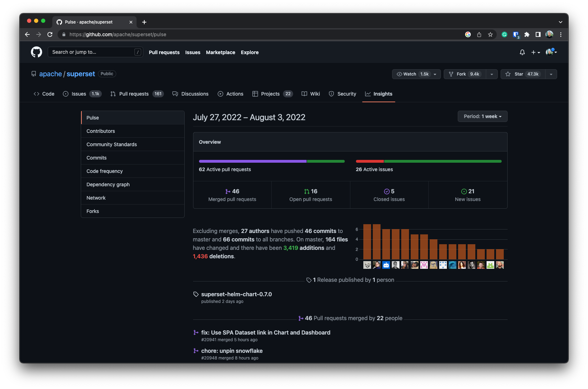Toggle the browser side panel icon
Viewport: 588px width, 389px height.
538,34
